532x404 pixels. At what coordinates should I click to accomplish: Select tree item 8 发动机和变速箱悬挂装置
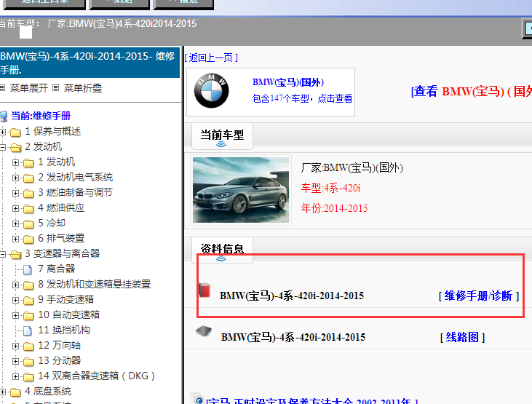point(94,284)
